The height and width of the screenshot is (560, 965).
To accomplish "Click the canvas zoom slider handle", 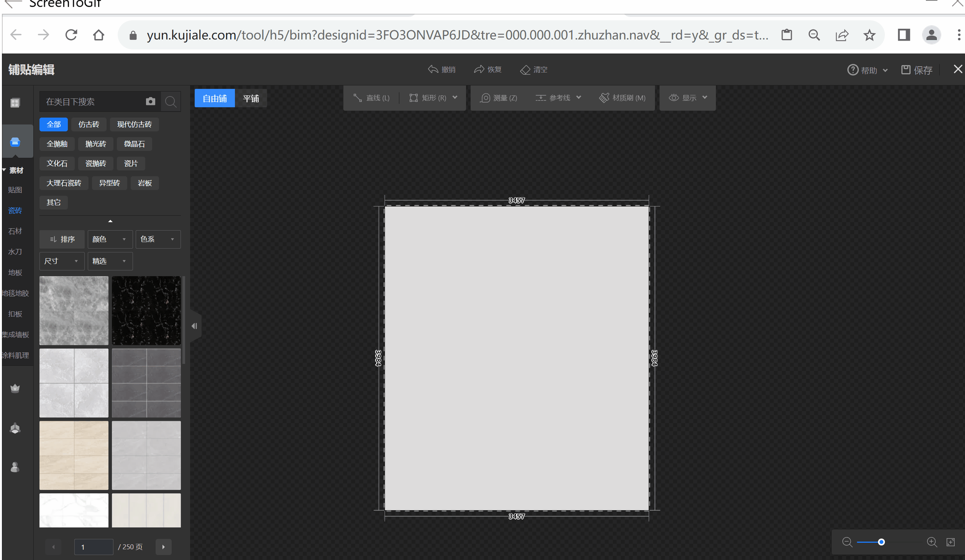I will pos(881,542).
